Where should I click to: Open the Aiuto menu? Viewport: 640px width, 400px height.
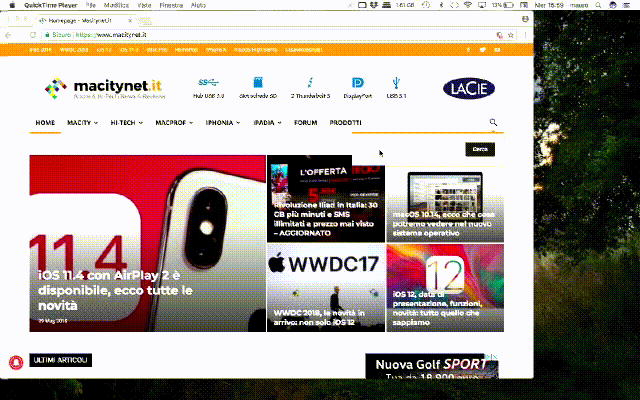click(x=198, y=5)
